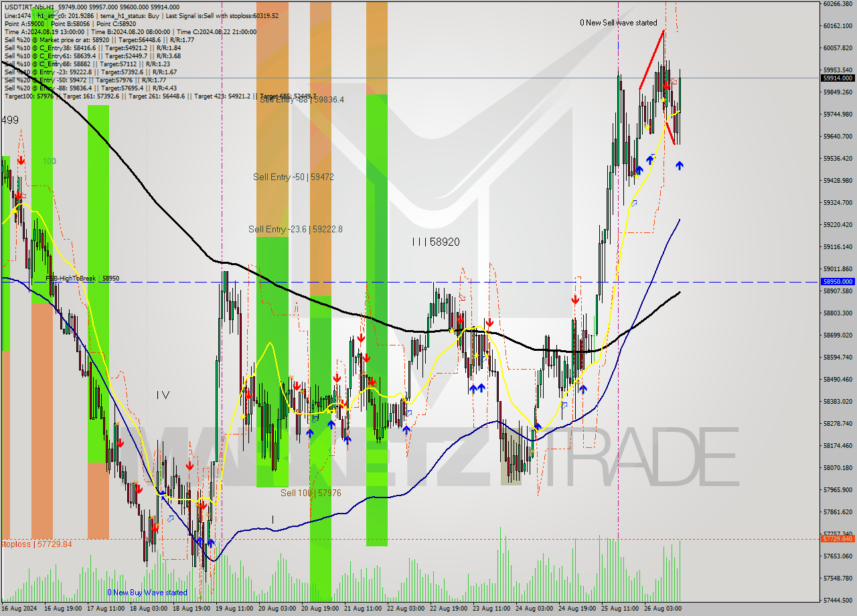The image size is (857, 616).
Task: Click the 'Sell %10 @ C_Entry88: 58882' line
Action: point(88,64)
